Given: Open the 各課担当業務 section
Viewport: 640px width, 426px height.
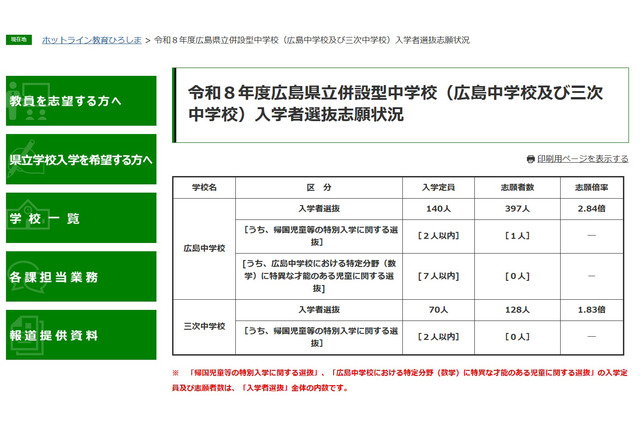Looking at the screenshot, I should click(x=81, y=276).
